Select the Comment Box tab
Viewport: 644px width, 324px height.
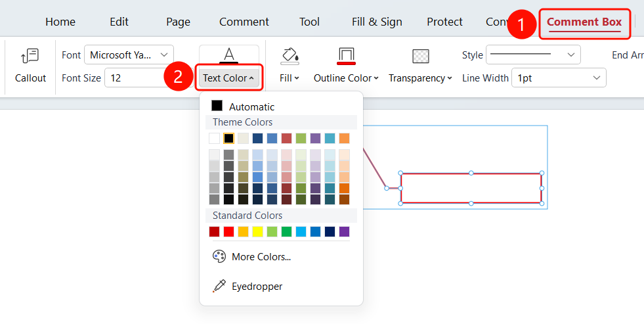[584, 22]
